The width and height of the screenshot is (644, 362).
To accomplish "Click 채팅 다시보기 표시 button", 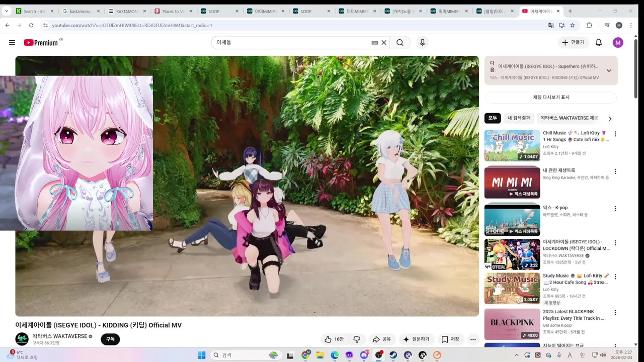I will pyautogui.click(x=551, y=98).
